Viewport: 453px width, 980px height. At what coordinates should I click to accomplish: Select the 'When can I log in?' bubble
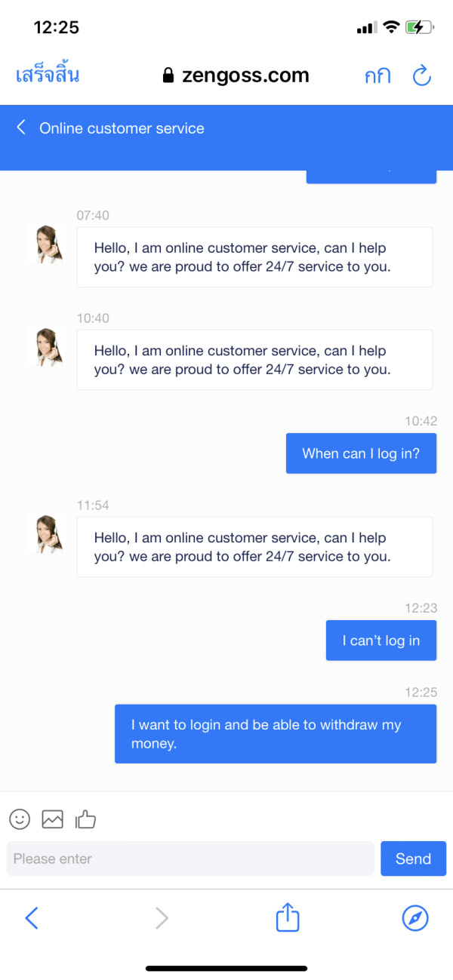[x=361, y=453]
